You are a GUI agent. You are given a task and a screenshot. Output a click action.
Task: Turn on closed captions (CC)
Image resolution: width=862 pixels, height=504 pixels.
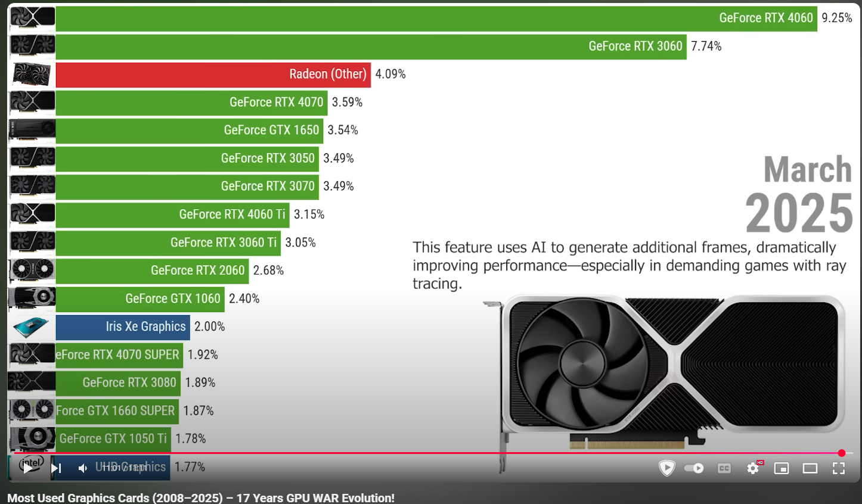click(724, 468)
